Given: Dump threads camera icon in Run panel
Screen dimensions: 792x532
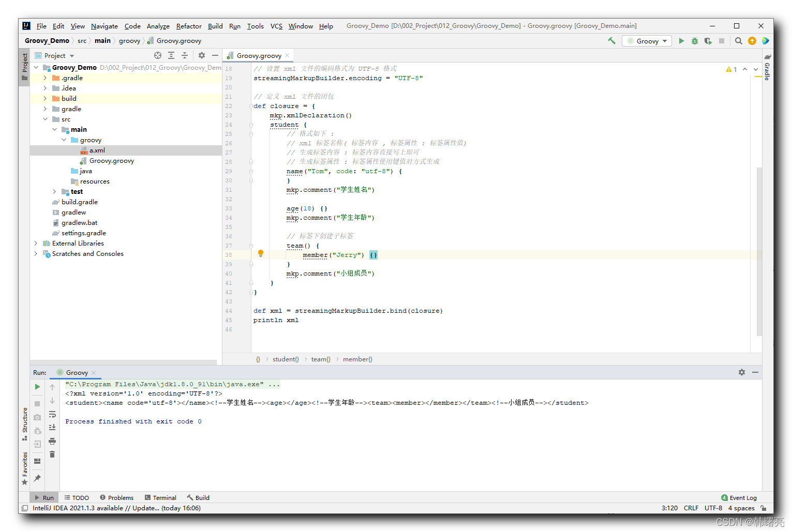Looking at the screenshot, I should point(37,417).
